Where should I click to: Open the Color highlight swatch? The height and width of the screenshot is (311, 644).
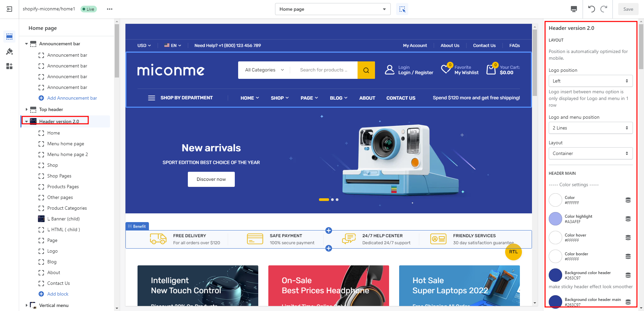555,219
